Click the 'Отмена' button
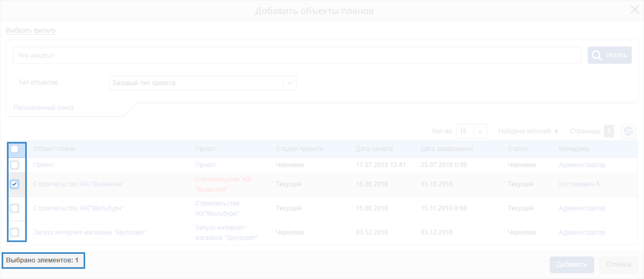Screen dimensions: 644x279 pos(619,265)
